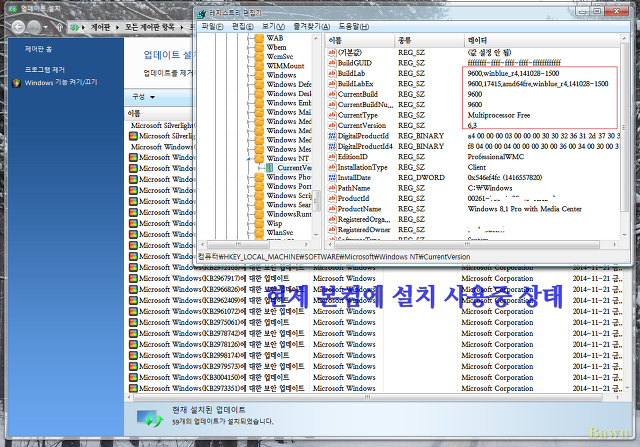The image size is (640, 447).
Task: Select the PathName value name
Action: click(353, 188)
